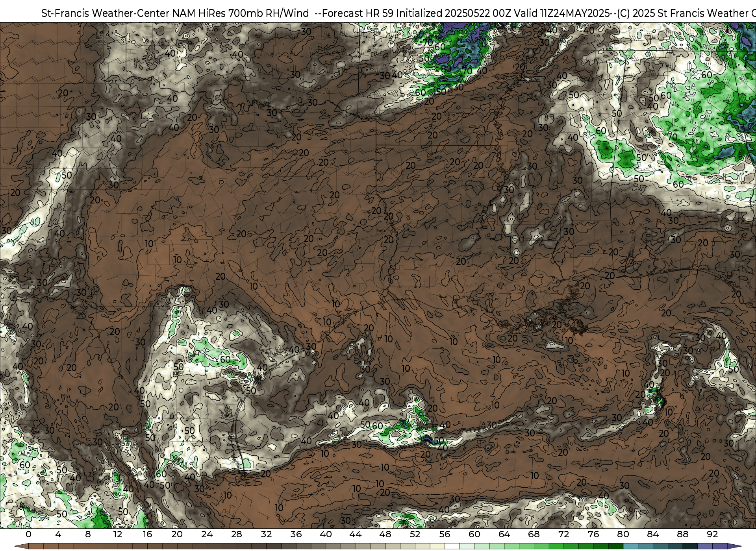Image resolution: width=756 pixels, height=551 pixels.
Task: Click the colorbar label "16"
Action: tap(147, 534)
